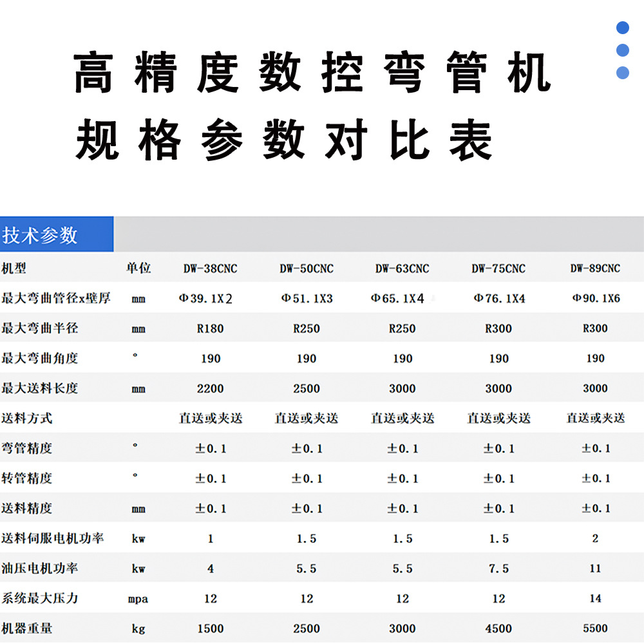This screenshot has height=644, width=644.
Task: Click the DW-50CNC column header
Action: point(307,269)
